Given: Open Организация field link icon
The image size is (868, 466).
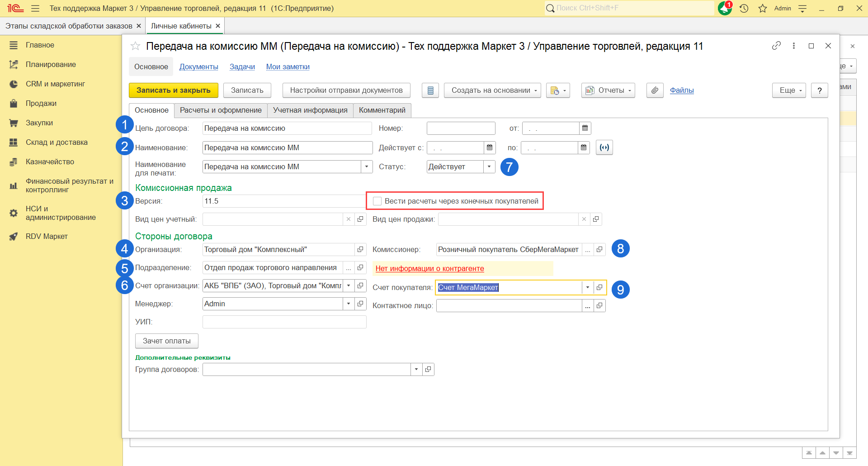Looking at the screenshot, I should coord(360,250).
